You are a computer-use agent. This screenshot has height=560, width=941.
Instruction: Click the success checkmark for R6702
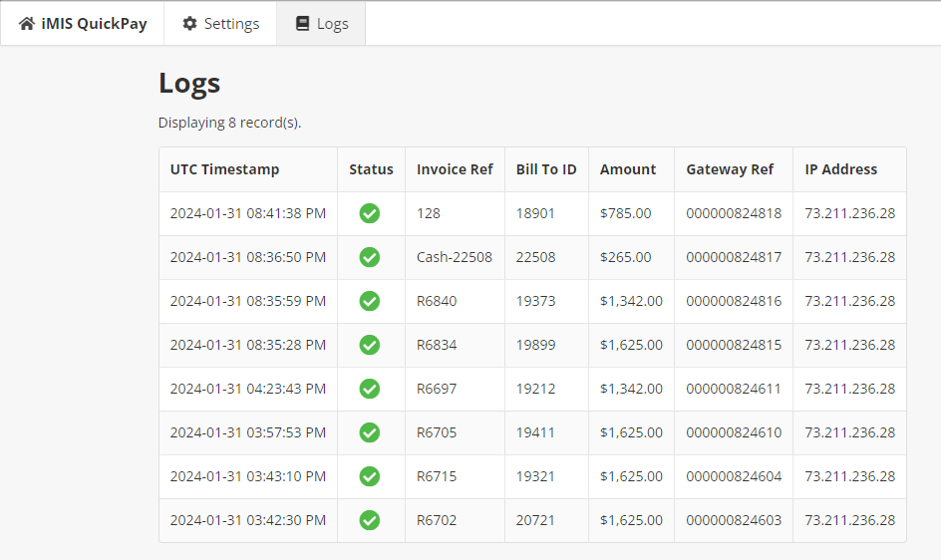370,520
